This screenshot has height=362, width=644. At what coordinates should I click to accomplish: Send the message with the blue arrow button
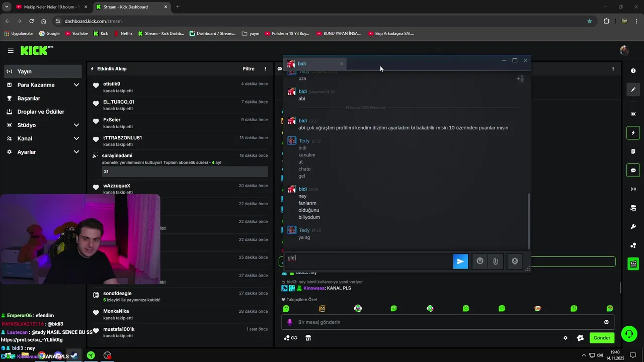tap(460, 261)
